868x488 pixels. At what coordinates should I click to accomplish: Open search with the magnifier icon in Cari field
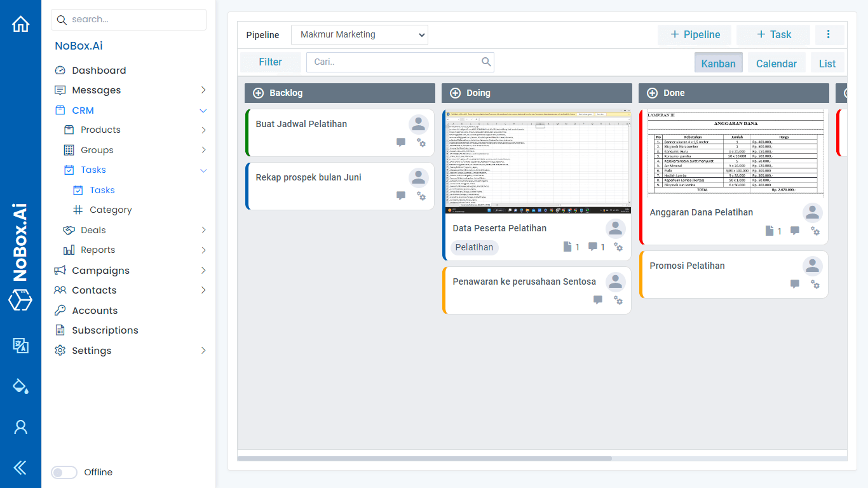tap(486, 62)
